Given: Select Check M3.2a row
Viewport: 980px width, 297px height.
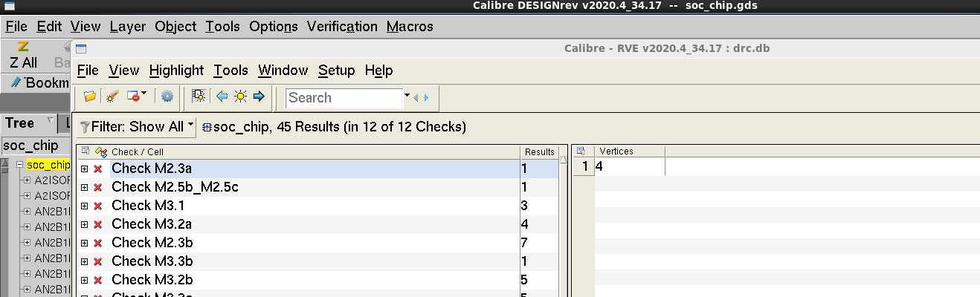Looking at the screenshot, I should (x=318, y=224).
